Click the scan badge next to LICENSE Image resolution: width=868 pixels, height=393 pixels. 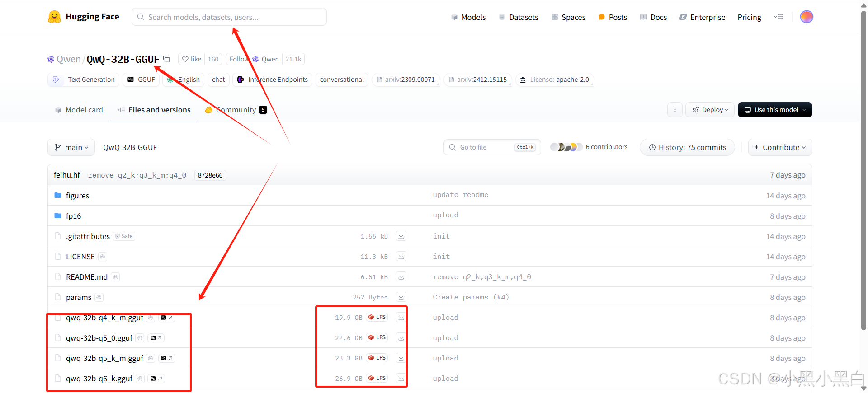pyautogui.click(x=103, y=257)
